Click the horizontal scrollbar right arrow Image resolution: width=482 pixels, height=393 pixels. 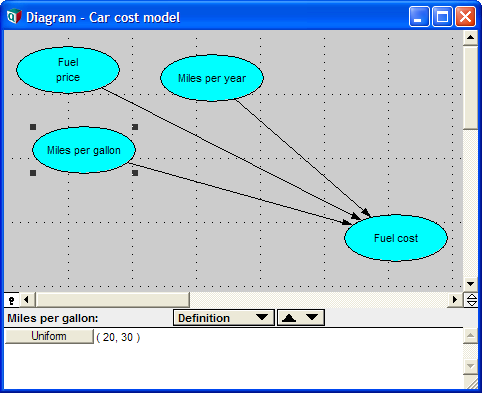[x=455, y=300]
